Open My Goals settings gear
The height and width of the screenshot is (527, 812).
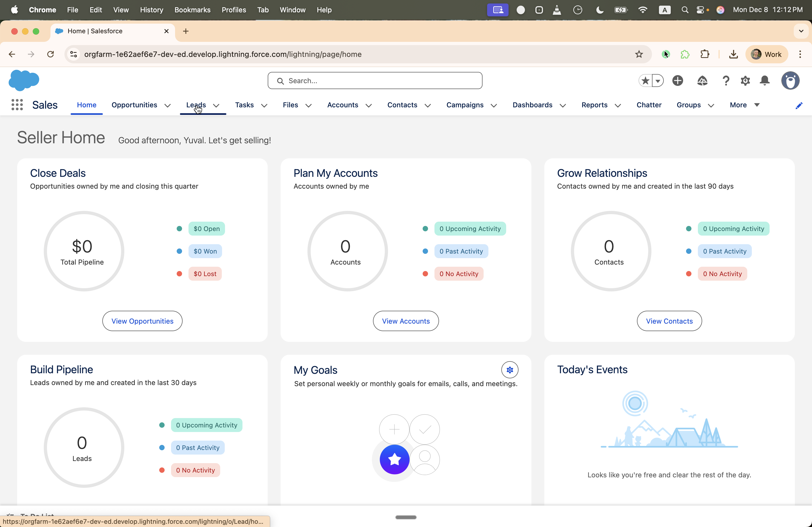pyautogui.click(x=510, y=370)
